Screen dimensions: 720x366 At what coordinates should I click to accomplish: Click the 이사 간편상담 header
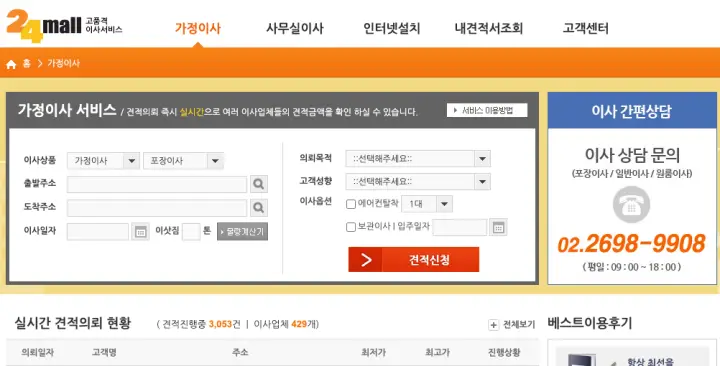(631, 111)
